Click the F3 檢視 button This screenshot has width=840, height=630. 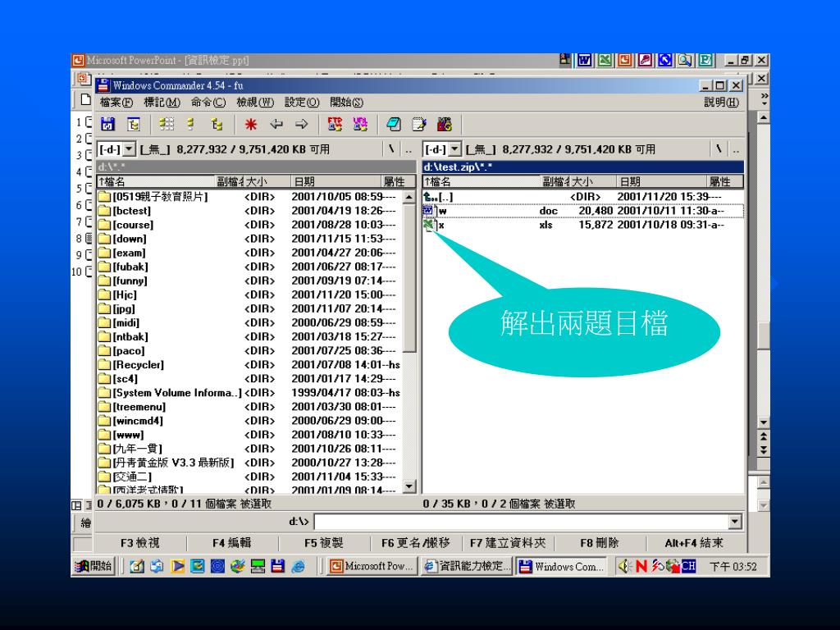coord(139,543)
